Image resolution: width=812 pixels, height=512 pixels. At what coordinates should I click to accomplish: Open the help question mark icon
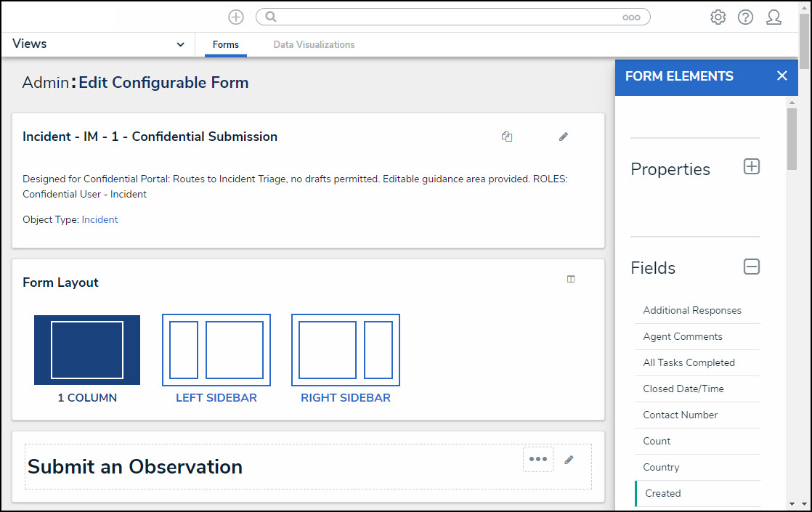pyautogui.click(x=745, y=17)
